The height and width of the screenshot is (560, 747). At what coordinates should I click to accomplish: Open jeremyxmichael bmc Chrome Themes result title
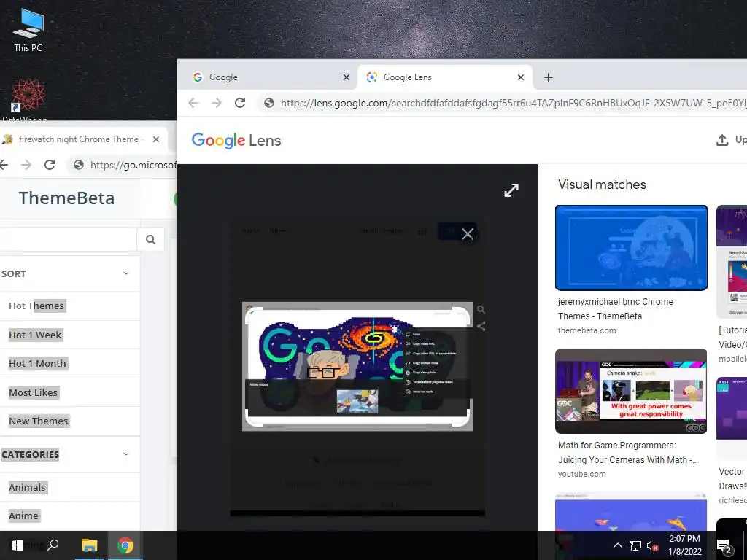pyautogui.click(x=616, y=308)
